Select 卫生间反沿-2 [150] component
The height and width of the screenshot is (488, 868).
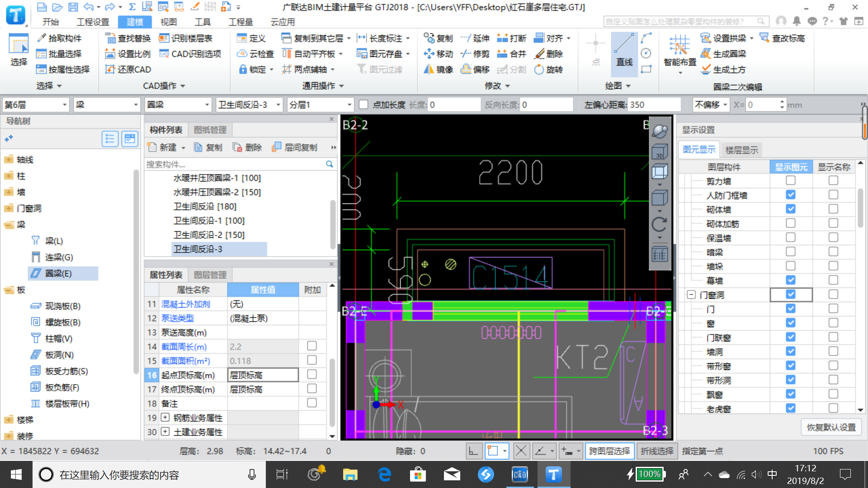[209, 235]
